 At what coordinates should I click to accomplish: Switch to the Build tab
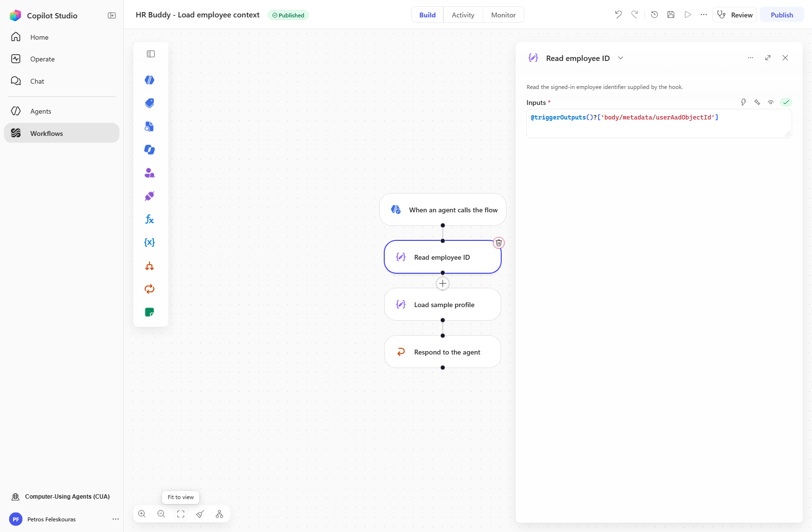click(427, 15)
